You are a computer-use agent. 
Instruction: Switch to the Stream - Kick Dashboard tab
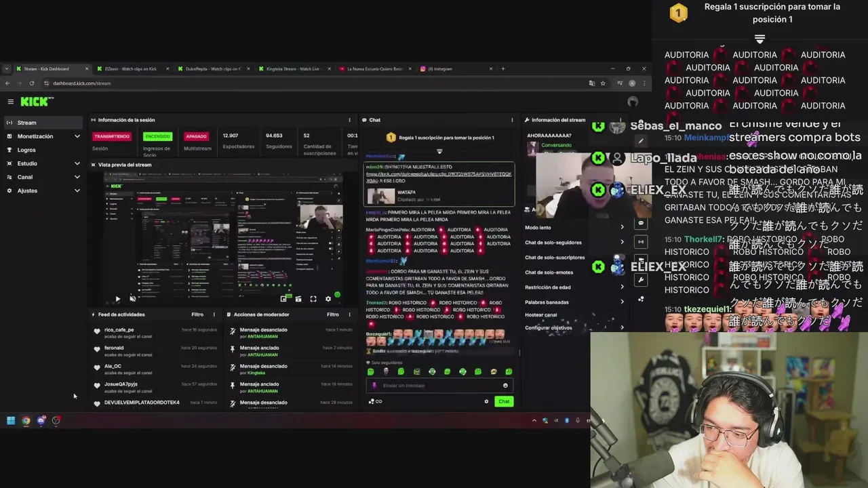click(x=52, y=68)
